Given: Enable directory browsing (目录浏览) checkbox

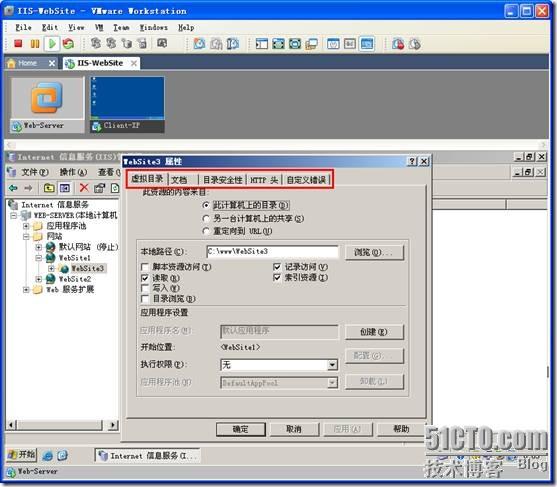Looking at the screenshot, I should coord(145,299).
